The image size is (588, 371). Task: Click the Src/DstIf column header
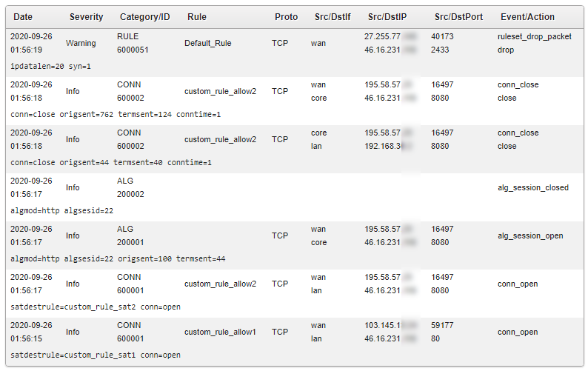[333, 17]
